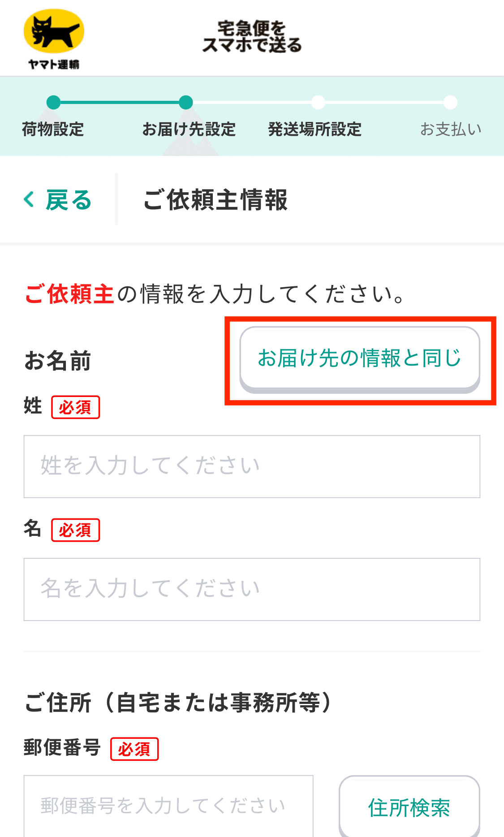
Task: Click the 住所検索 address search button
Action: click(x=409, y=807)
